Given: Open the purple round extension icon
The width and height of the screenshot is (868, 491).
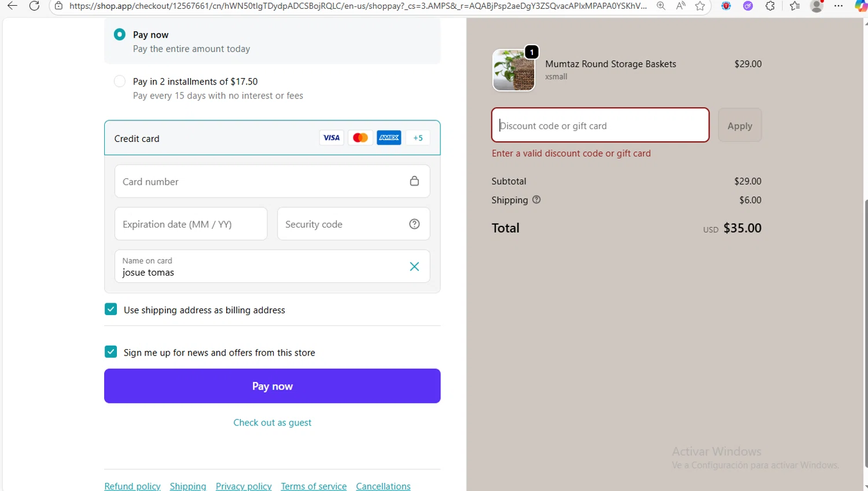Looking at the screenshot, I should click(748, 6).
